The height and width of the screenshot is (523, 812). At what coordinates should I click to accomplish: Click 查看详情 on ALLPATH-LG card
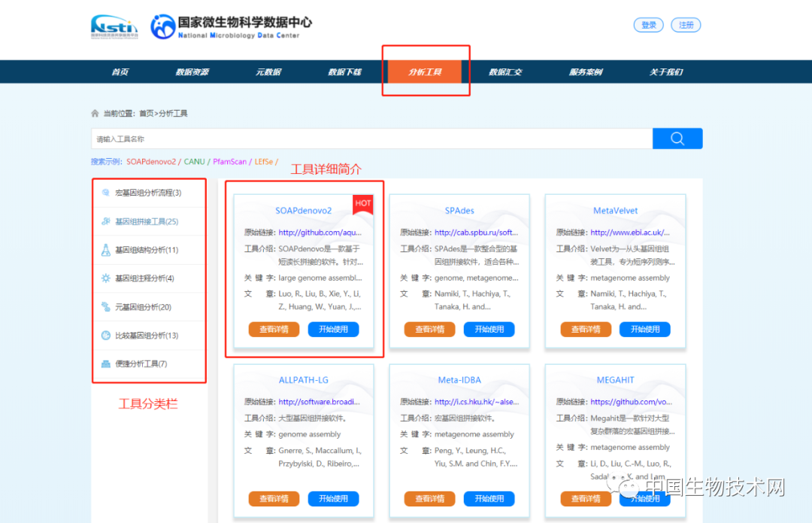pyautogui.click(x=274, y=499)
